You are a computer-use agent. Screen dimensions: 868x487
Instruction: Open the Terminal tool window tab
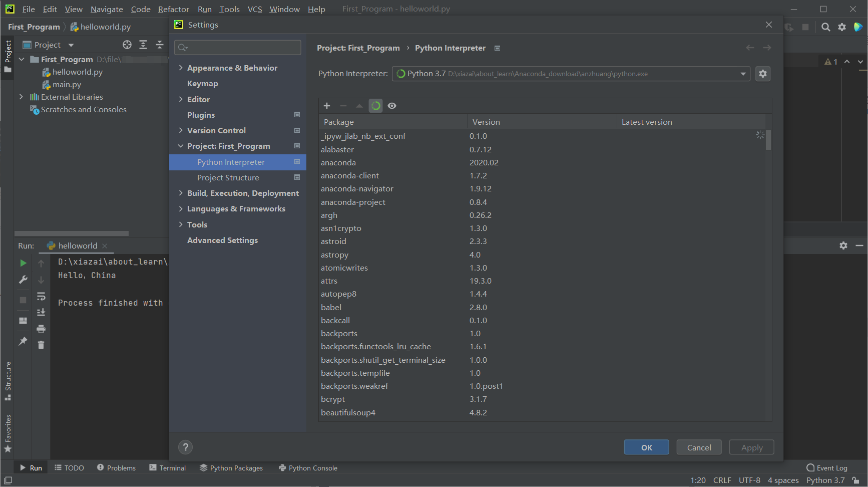point(167,468)
